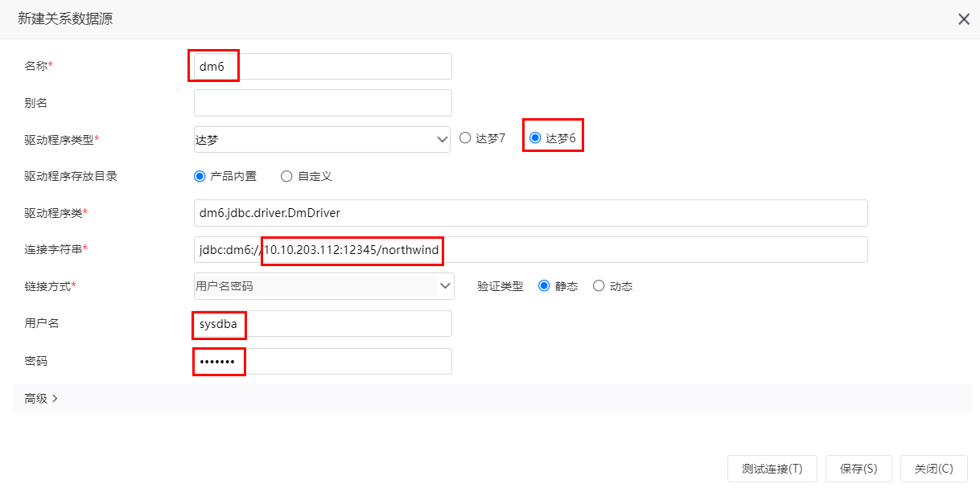Click the 名称 label
Image resolution: width=980 pixels, height=492 pixels.
[x=35, y=66]
